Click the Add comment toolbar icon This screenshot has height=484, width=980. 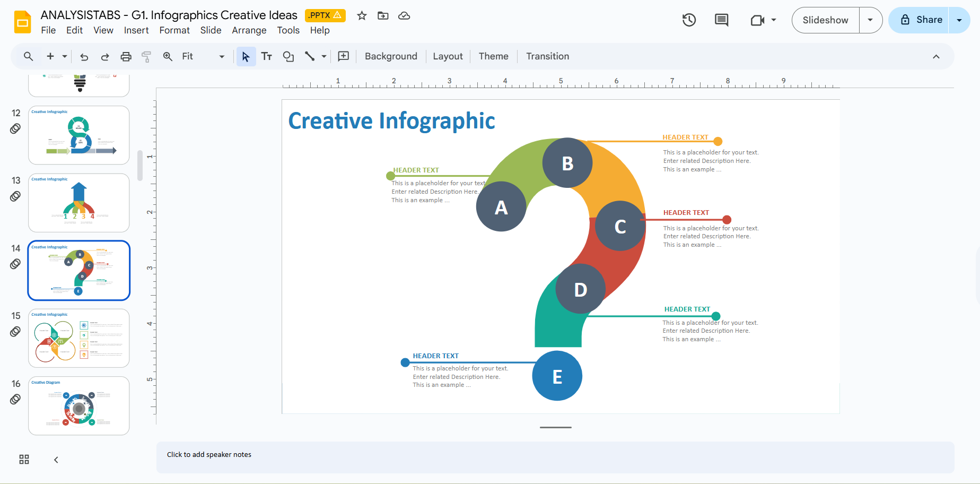[344, 57]
